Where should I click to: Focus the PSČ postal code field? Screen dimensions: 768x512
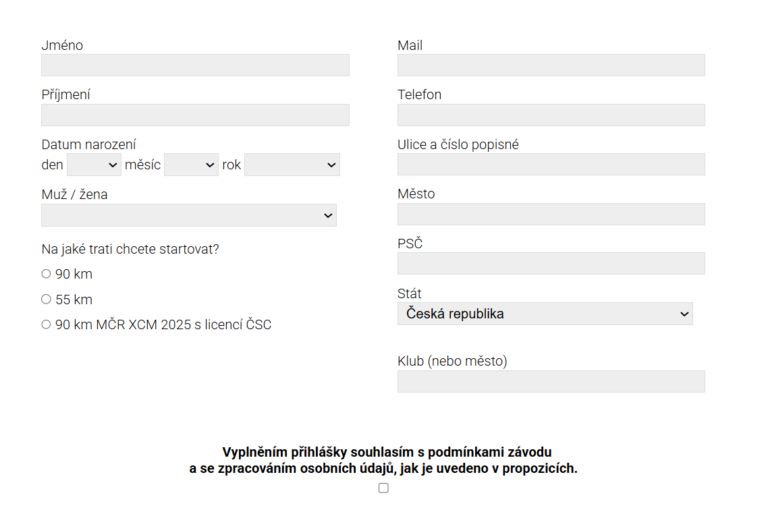tap(551, 264)
